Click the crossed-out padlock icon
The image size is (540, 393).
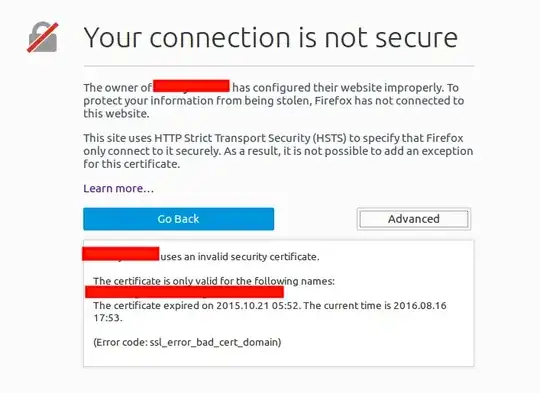43,37
